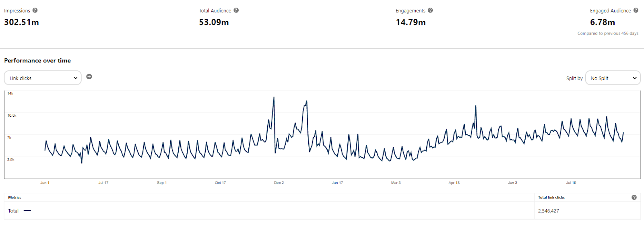The width and height of the screenshot is (644, 225).
Task: Click the chevron arrow in Split by selector
Action: [x=635, y=78]
